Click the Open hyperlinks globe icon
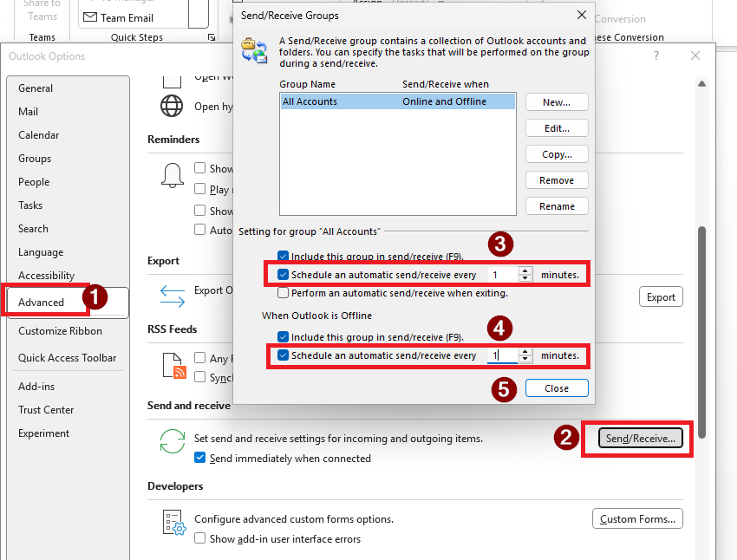This screenshot has height=560, width=737. click(x=172, y=106)
